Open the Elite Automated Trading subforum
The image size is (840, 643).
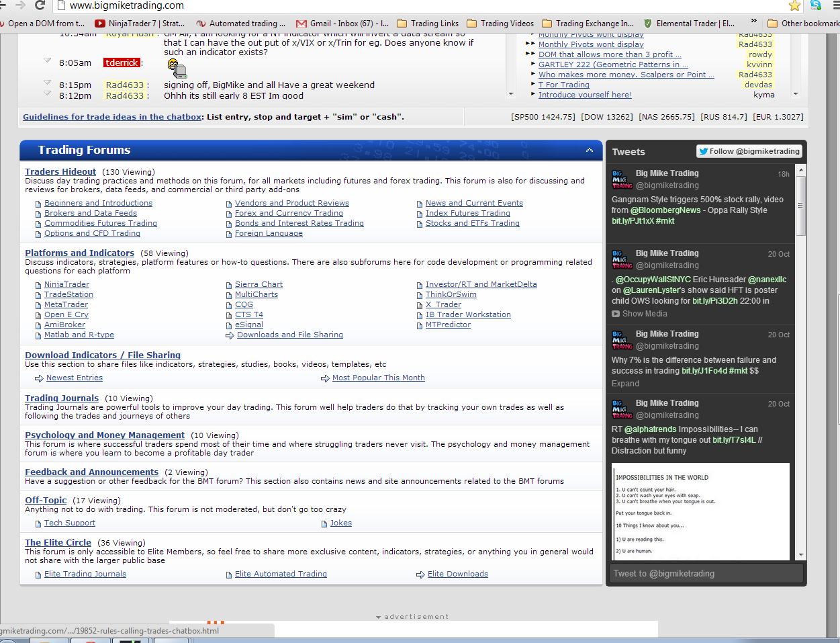(281, 574)
